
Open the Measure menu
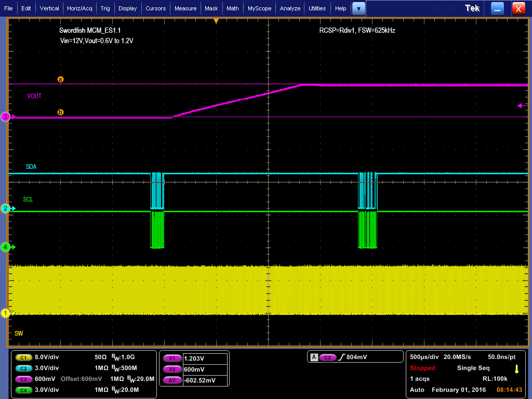[185, 8]
